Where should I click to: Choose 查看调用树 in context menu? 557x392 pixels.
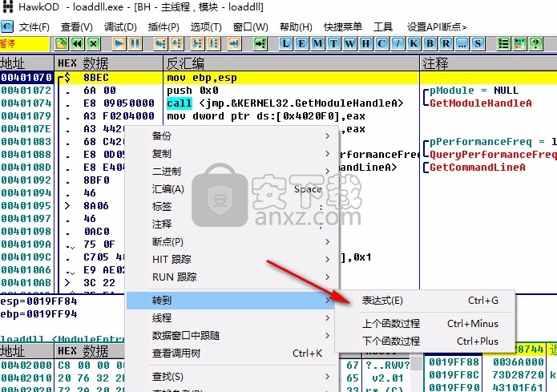pos(231,354)
